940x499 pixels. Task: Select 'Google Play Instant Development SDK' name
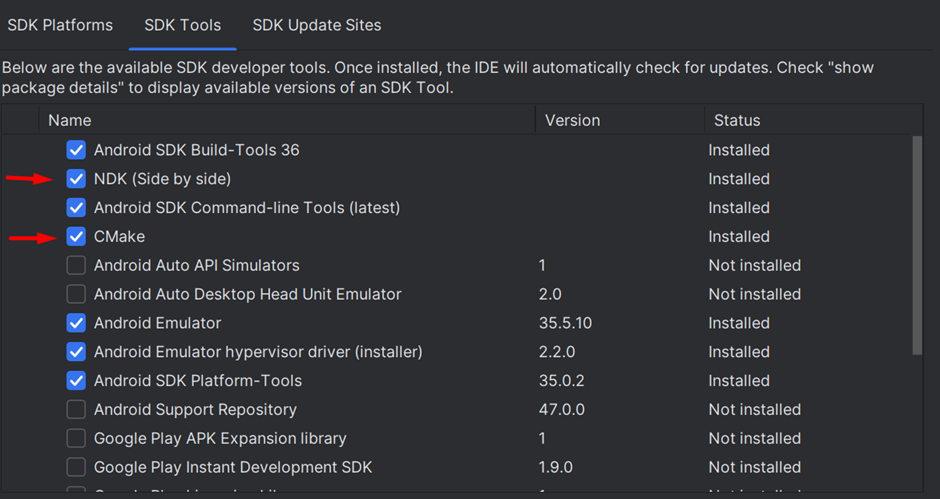233,467
